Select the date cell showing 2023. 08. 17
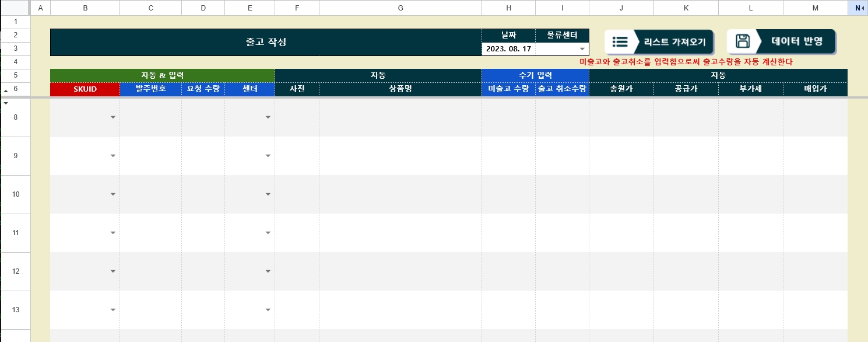Image resolution: width=868 pixels, height=342 pixels. [508, 48]
